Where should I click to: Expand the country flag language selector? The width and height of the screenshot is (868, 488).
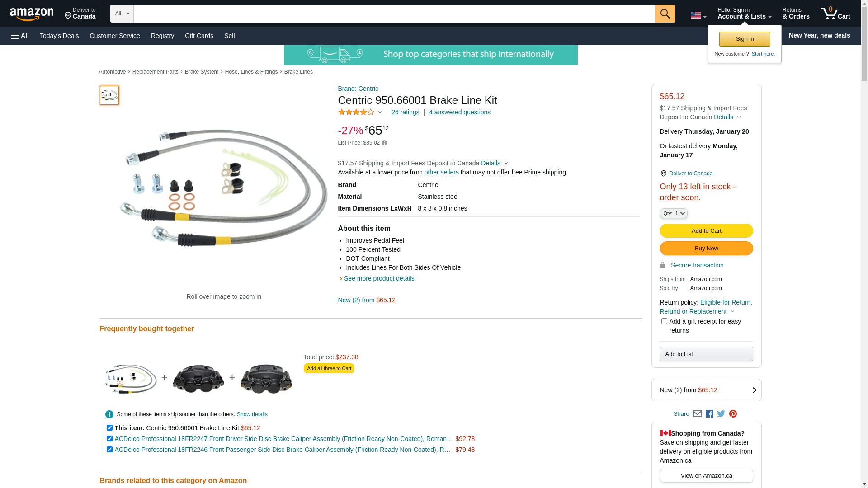coord(698,16)
